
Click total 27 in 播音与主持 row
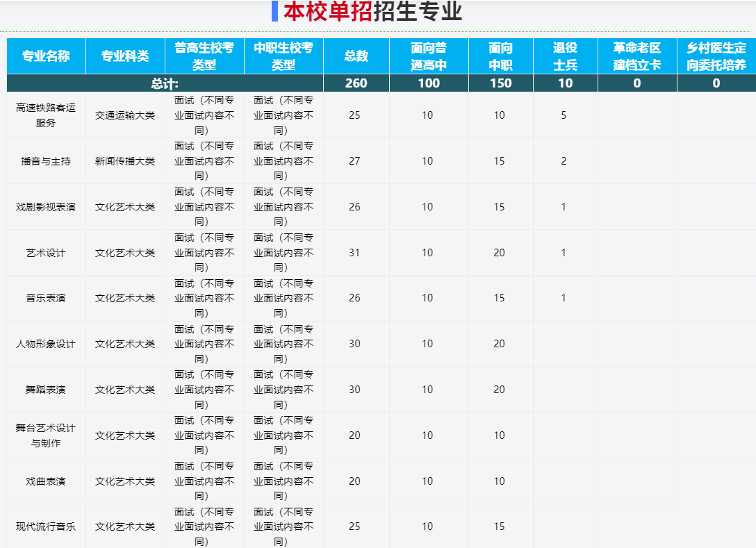[x=354, y=161]
